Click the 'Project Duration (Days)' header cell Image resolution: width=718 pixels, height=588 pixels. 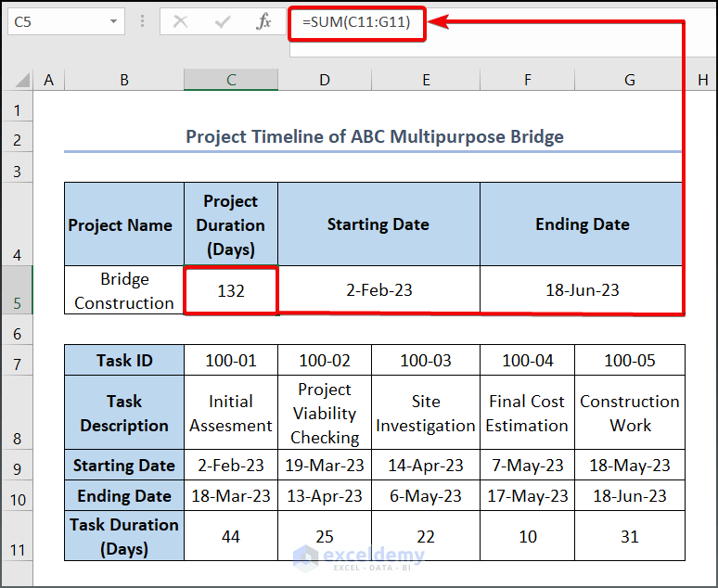(231, 224)
